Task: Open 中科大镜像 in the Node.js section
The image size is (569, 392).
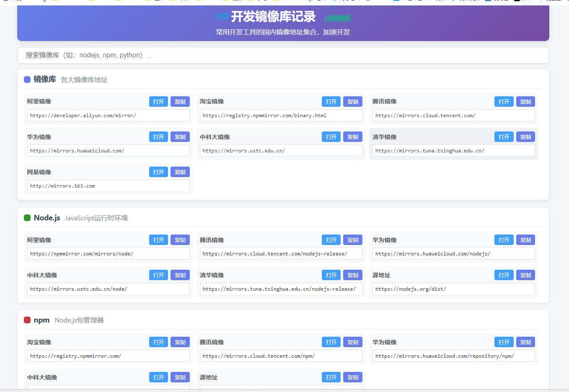Action: click(158, 275)
